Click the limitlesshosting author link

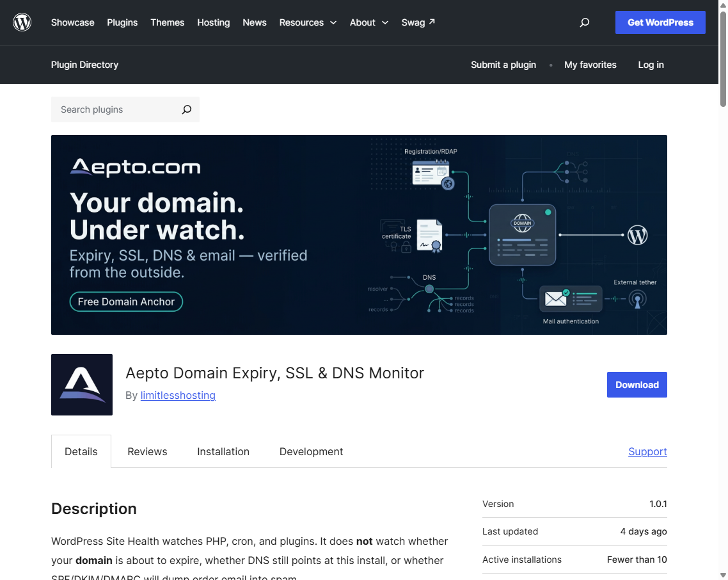[178, 395]
